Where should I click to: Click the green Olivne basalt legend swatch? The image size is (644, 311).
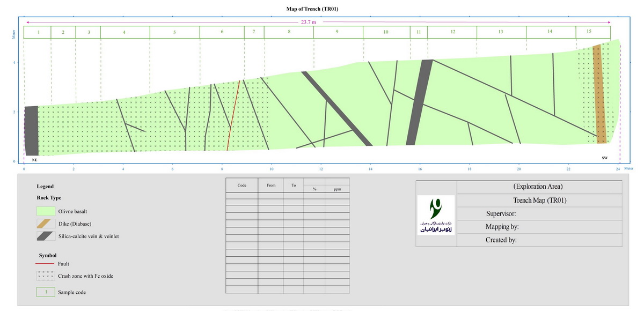pos(45,212)
